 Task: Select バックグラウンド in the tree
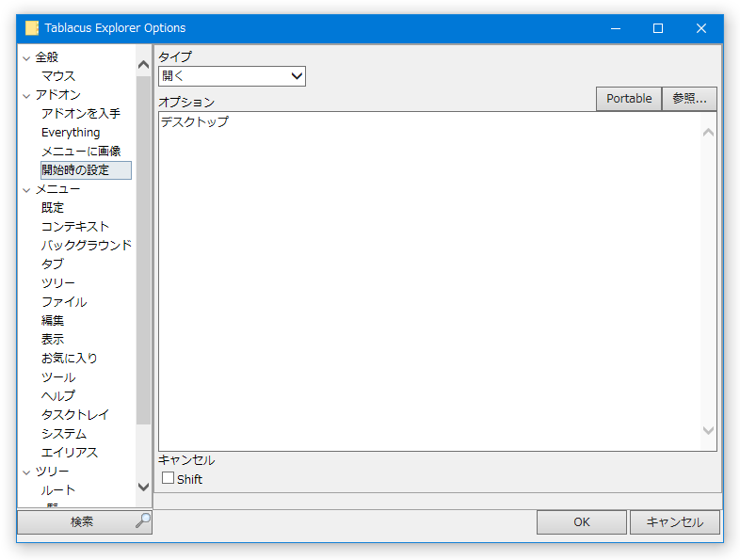point(87,246)
